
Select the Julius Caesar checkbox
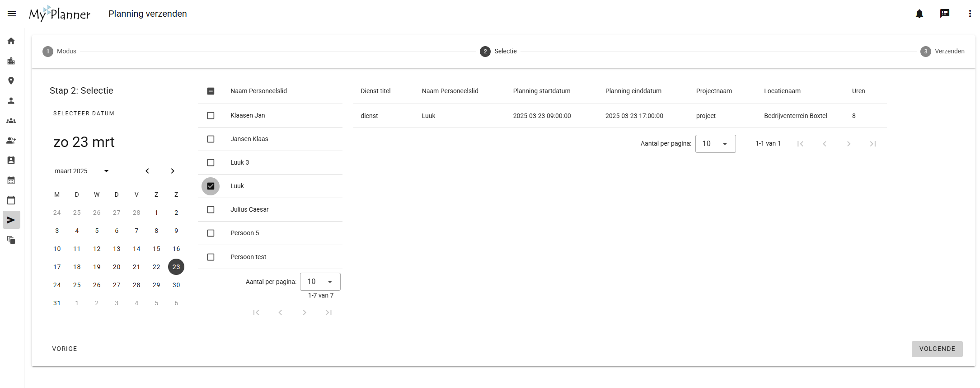point(211,210)
